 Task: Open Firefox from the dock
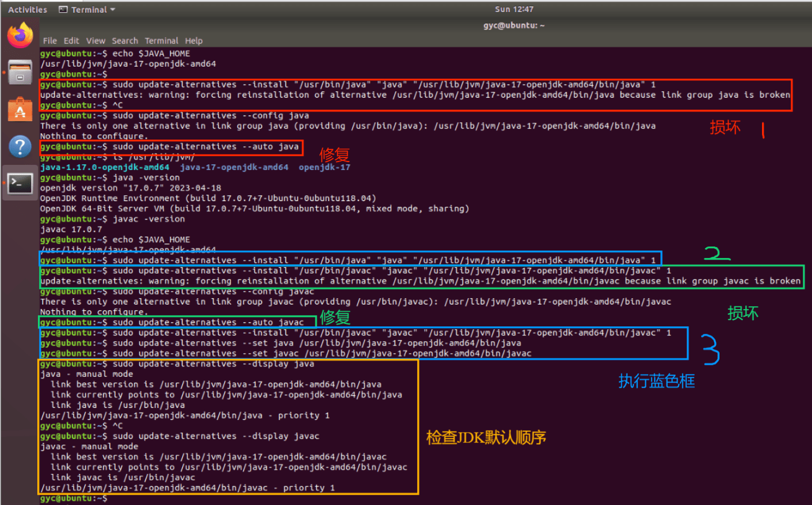pyautogui.click(x=19, y=34)
